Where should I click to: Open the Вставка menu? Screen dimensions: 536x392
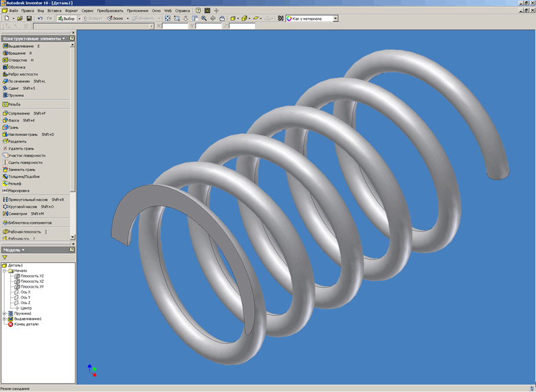[54, 10]
